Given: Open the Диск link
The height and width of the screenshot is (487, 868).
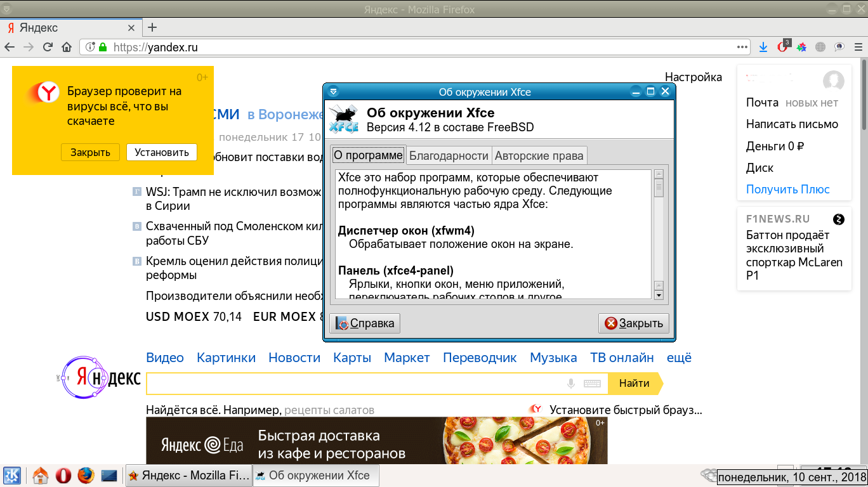Looking at the screenshot, I should pos(760,168).
